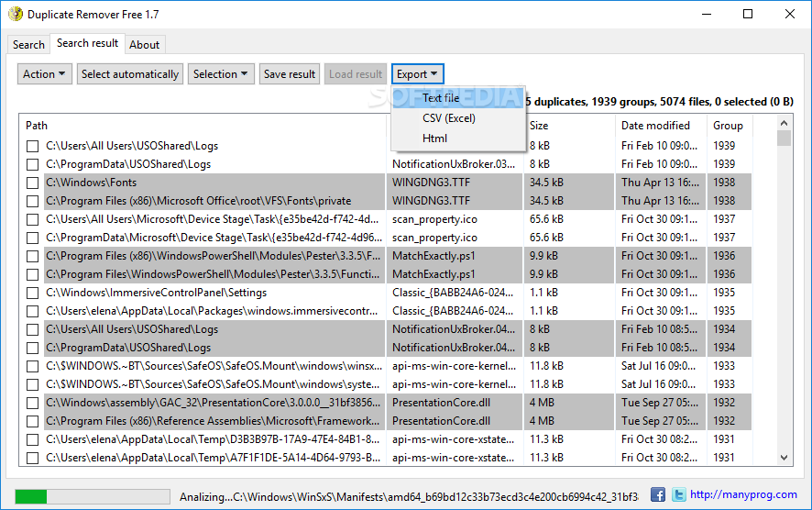Screen dimensions: 812x510
Task: Check the Reference Assemblies PresentationCore.dll row checkbox
Action: [x=33, y=421]
